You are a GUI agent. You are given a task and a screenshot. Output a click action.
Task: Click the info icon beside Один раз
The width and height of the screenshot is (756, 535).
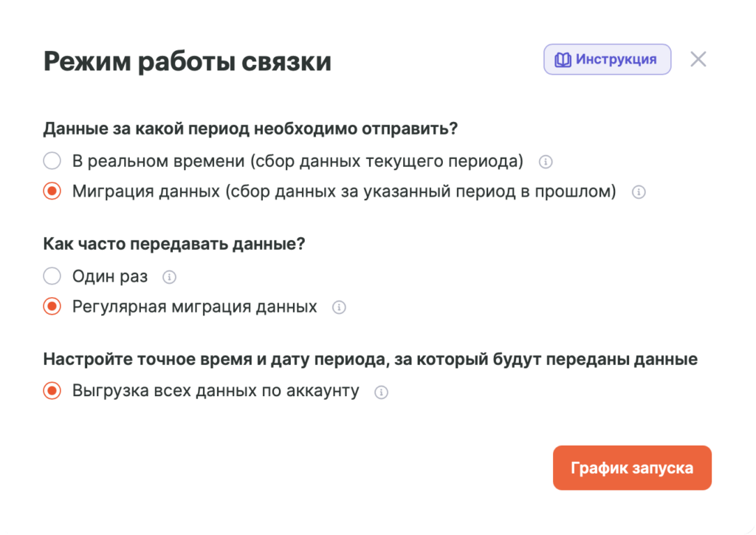[x=169, y=277]
